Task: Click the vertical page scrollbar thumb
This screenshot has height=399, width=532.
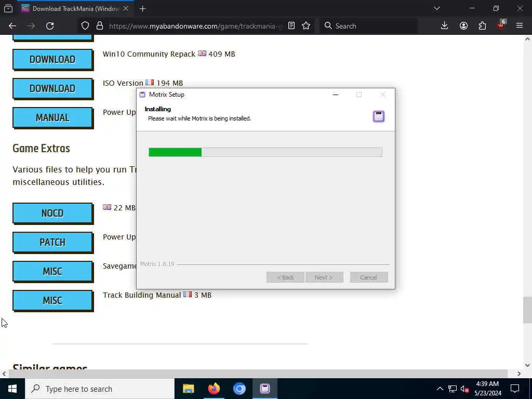Action: 527,310
